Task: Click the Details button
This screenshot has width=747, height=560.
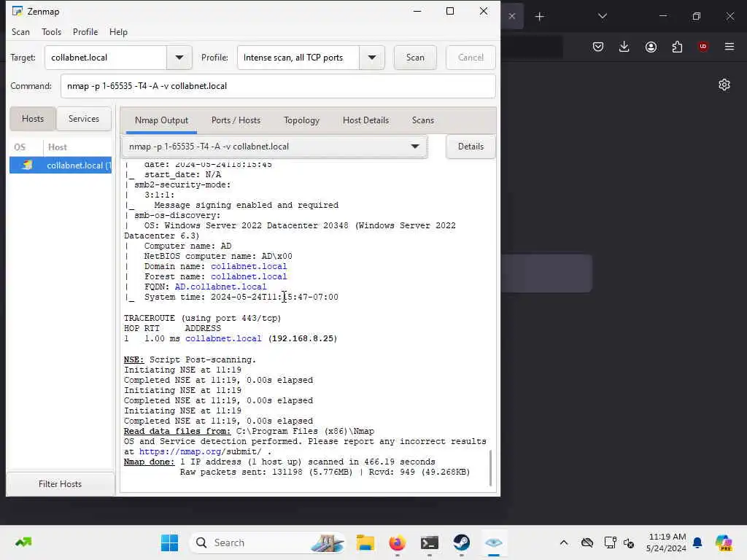Action: [x=471, y=147]
